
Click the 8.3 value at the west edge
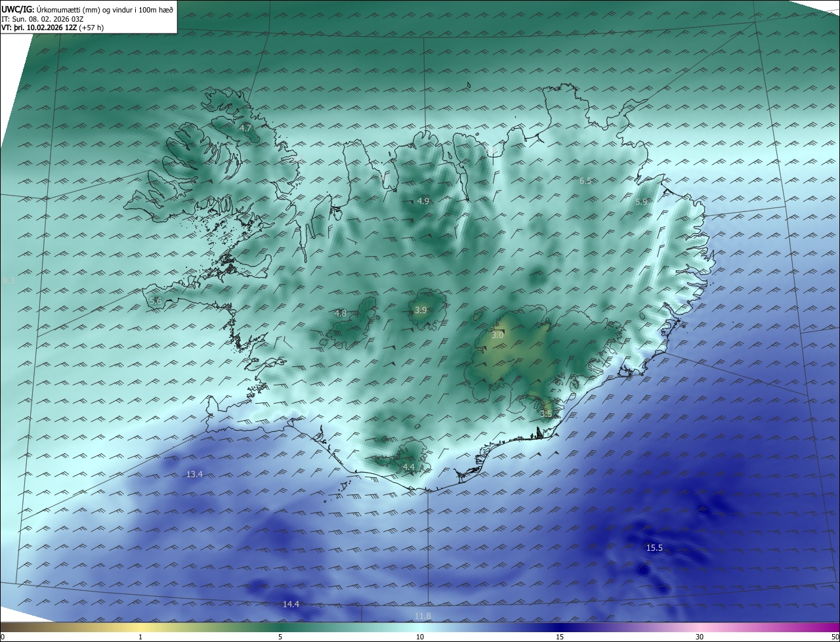pos(9,281)
